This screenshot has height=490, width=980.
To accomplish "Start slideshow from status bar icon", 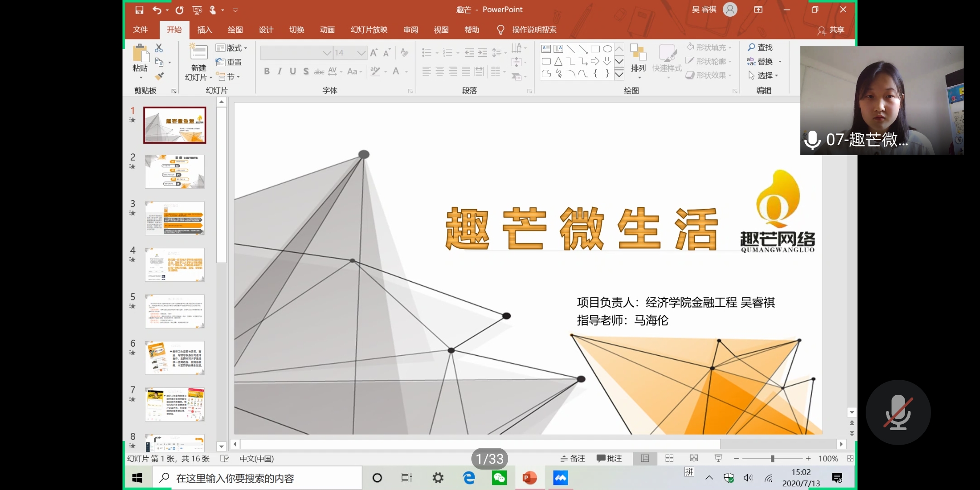I will (718, 458).
